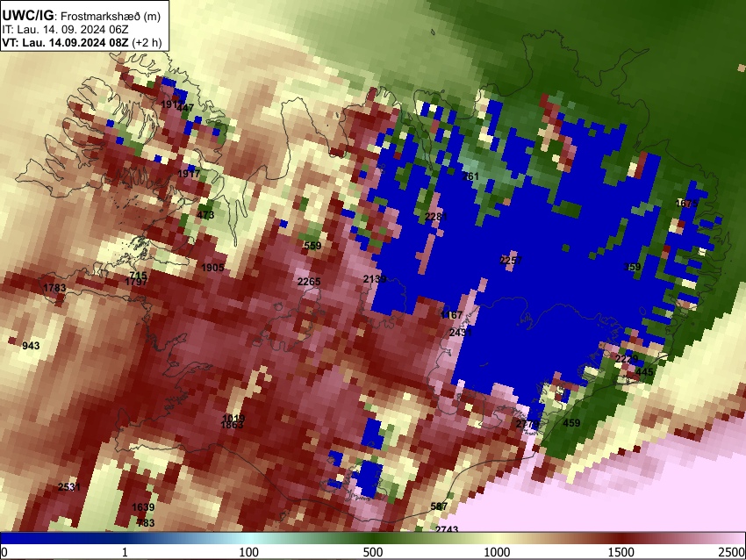
Task: Click the legend label 0
Action: [4, 552]
